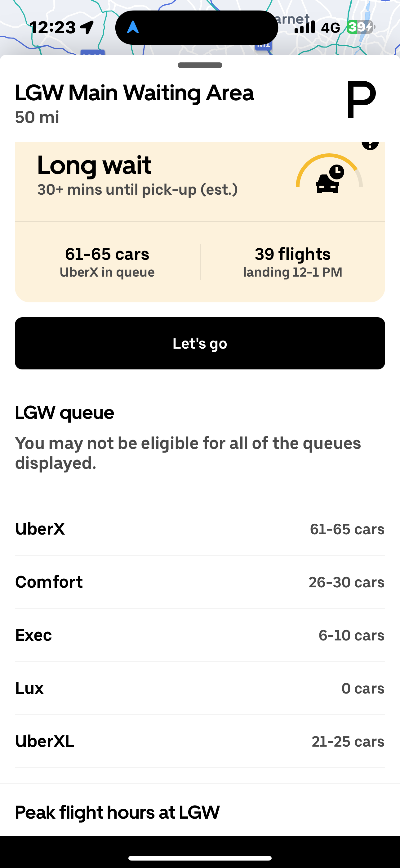Tap the sheet drag handle

pyautogui.click(x=200, y=65)
